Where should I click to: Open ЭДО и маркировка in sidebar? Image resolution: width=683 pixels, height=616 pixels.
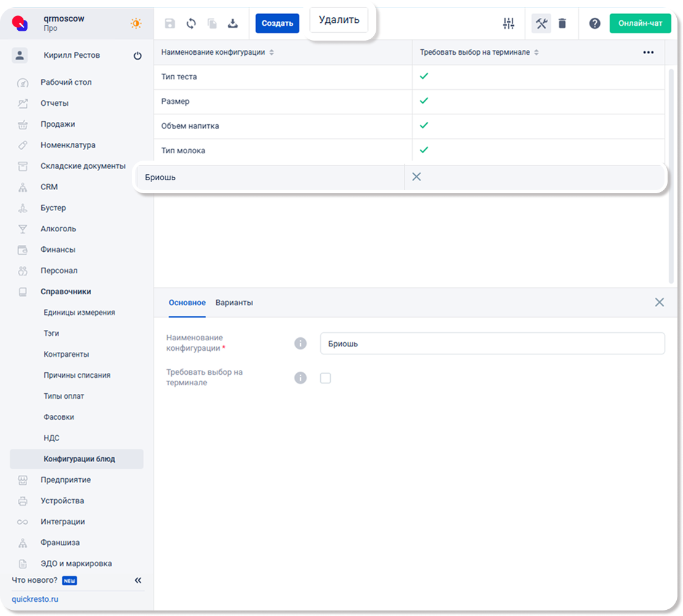[x=76, y=563]
